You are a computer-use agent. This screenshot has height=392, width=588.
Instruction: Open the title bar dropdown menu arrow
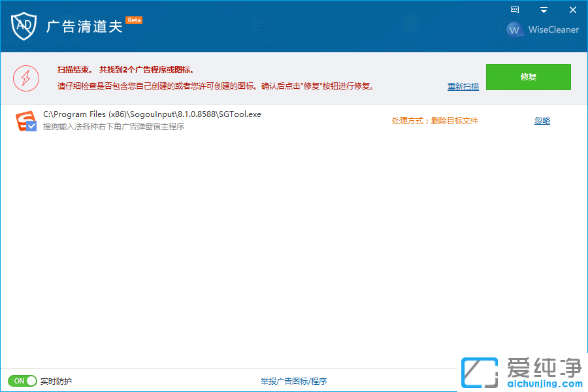pyautogui.click(x=544, y=10)
